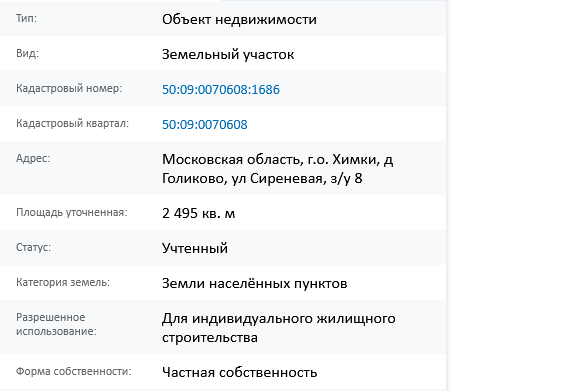The width and height of the screenshot is (565, 391).
Task: Open cadastral quarter link 50:09:0070608
Action: tap(205, 124)
